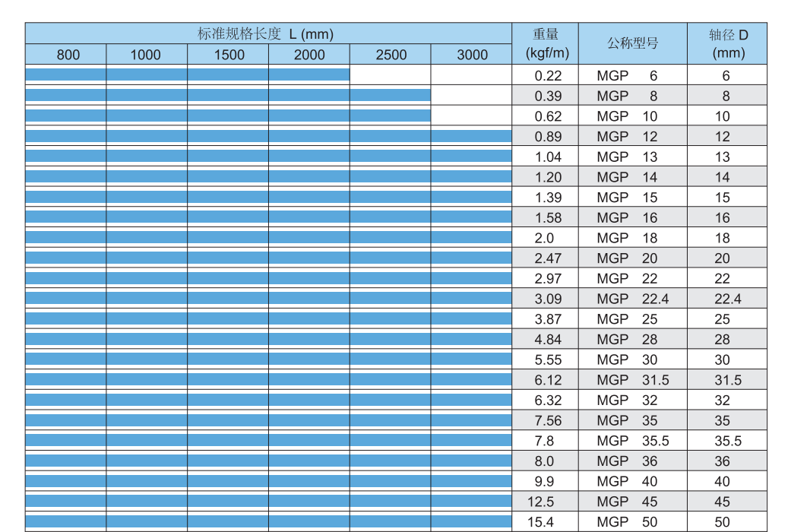
Task: Click the MGP 50 model cell
Action: pyautogui.click(x=632, y=522)
